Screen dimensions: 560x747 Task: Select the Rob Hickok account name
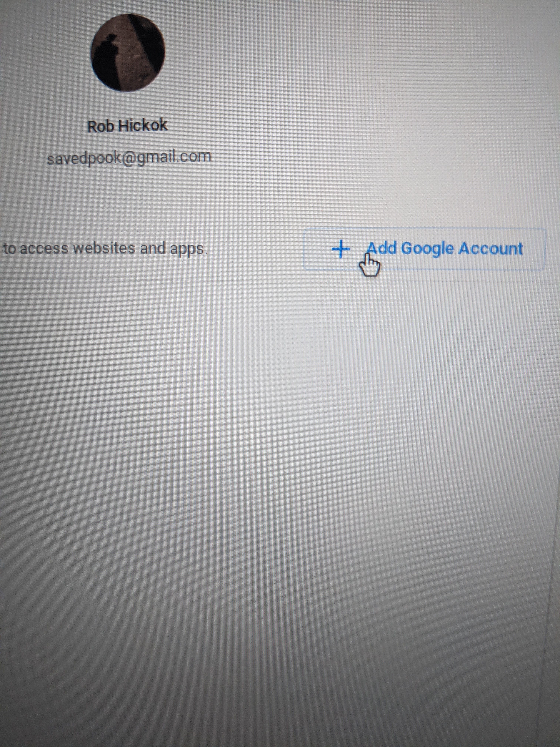127,126
